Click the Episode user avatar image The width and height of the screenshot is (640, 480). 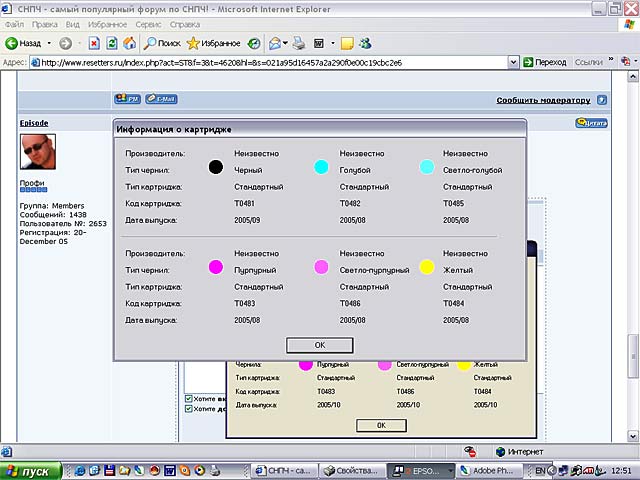click(x=38, y=151)
